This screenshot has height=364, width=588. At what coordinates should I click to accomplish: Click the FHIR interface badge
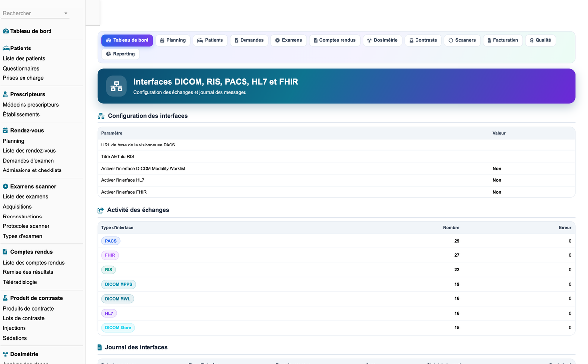tap(110, 255)
